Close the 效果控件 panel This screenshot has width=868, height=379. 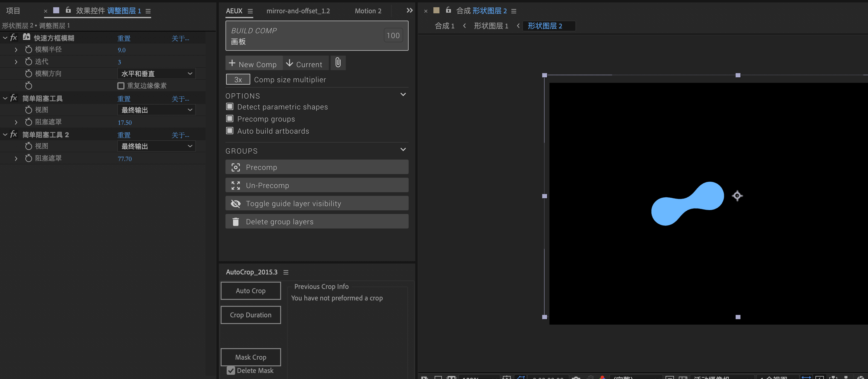click(x=46, y=11)
